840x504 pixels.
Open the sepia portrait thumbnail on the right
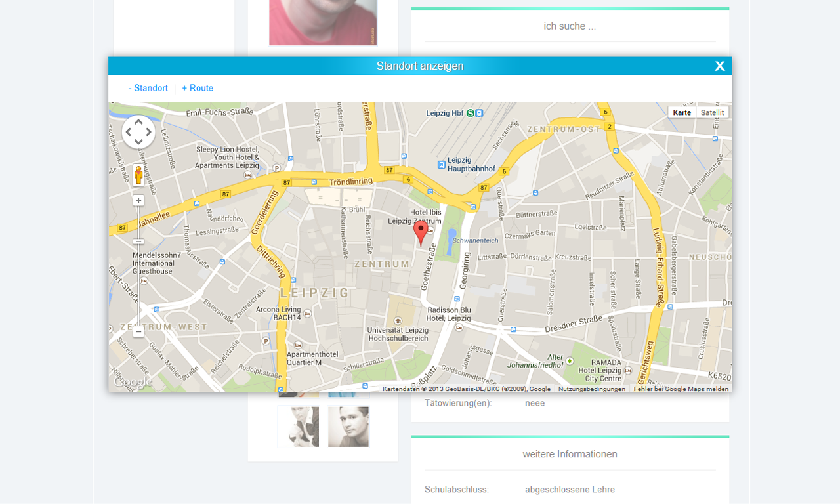[x=348, y=427]
